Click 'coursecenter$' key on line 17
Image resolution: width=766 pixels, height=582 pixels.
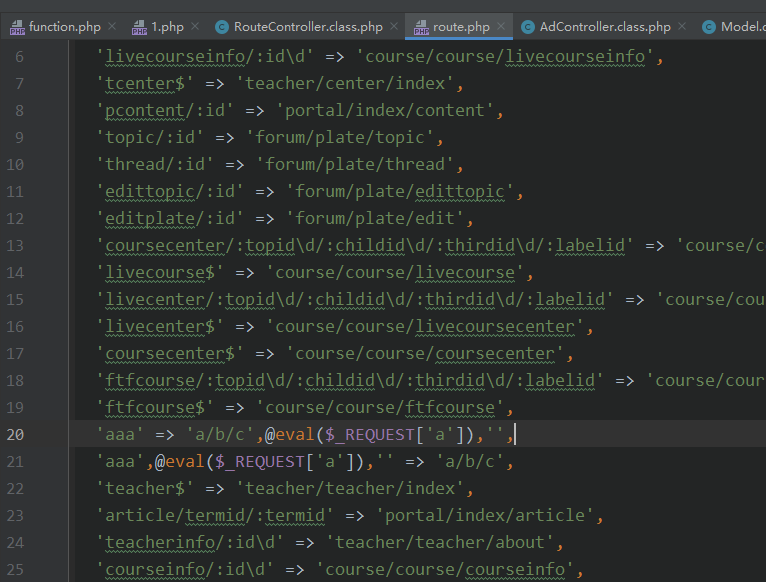(170, 353)
